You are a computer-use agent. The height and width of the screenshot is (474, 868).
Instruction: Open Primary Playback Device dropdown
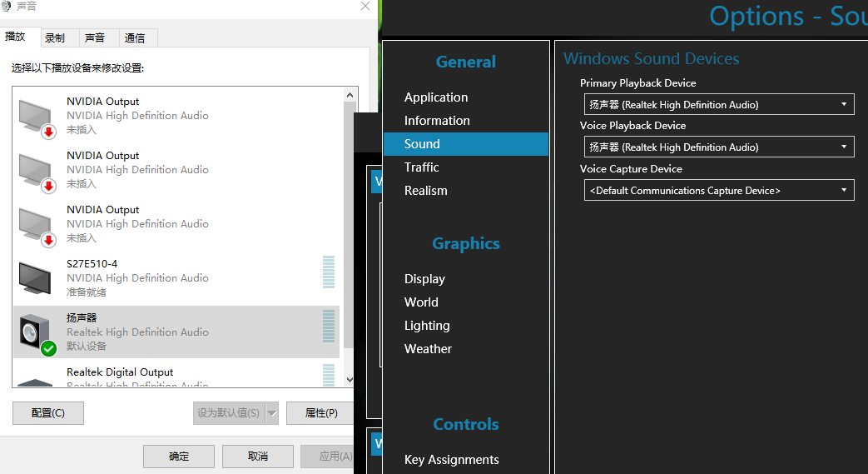click(719, 104)
